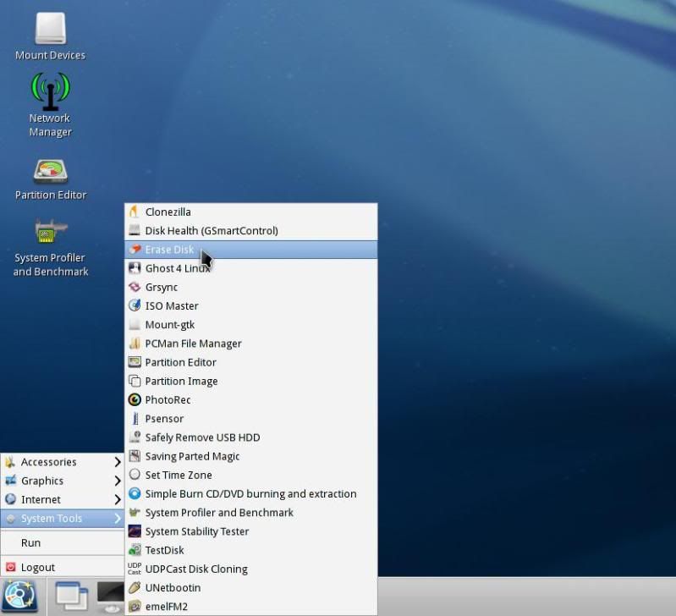Expand the Internet submenu arrow
676x616 pixels.
118,499
